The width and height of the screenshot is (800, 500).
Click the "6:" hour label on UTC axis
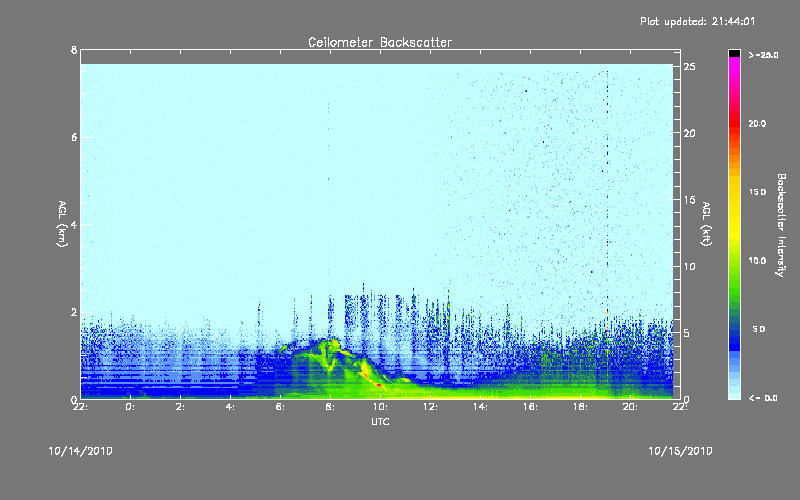point(280,407)
